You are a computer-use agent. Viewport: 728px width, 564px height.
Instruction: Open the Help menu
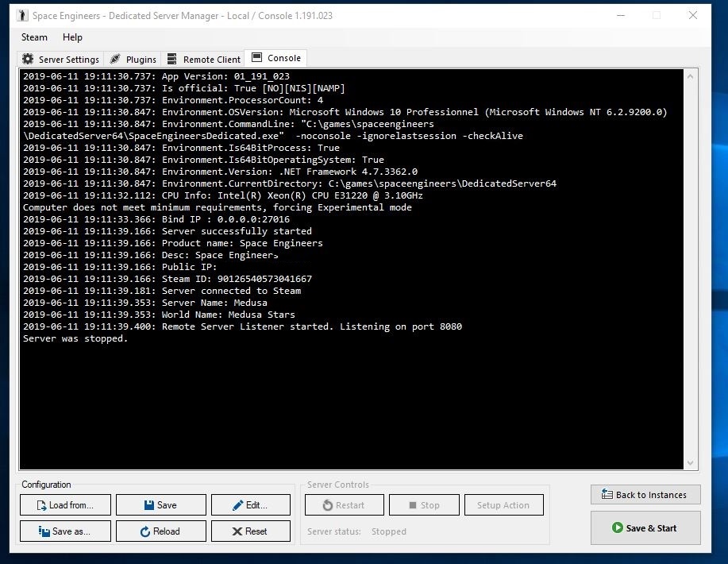click(72, 37)
